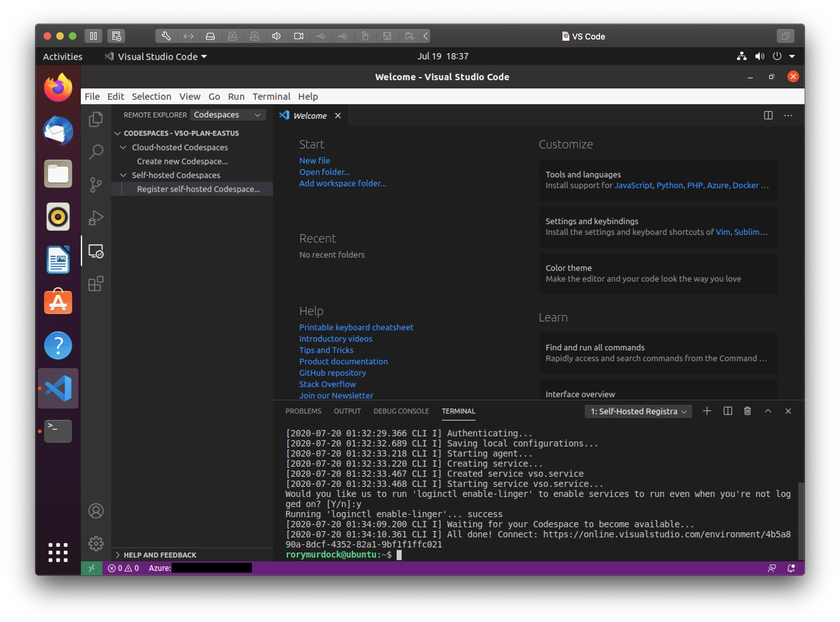Click Add workspace folder... link
The image size is (840, 622).
click(x=343, y=183)
